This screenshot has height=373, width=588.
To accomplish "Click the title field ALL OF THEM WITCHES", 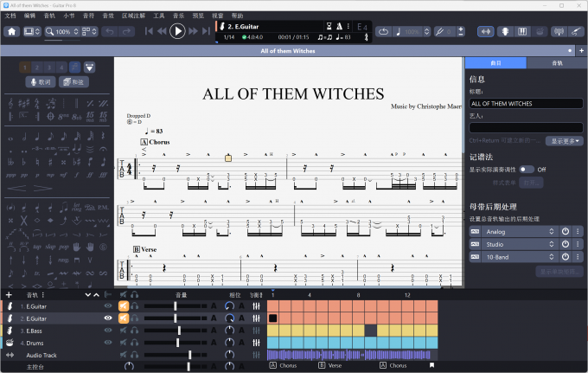I will coord(526,103).
